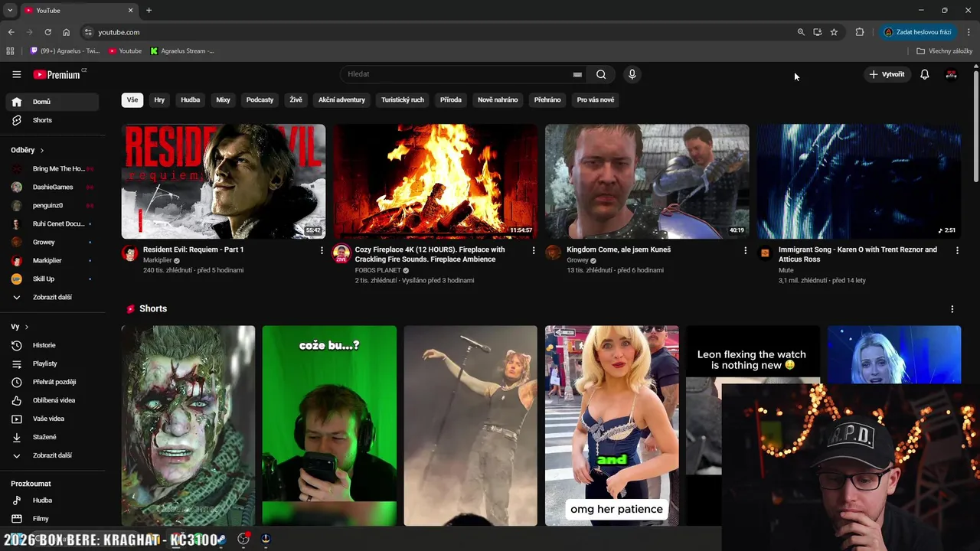Screen dimensions: 980x551
Task: Open notifications bell
Action: [924, 74]
